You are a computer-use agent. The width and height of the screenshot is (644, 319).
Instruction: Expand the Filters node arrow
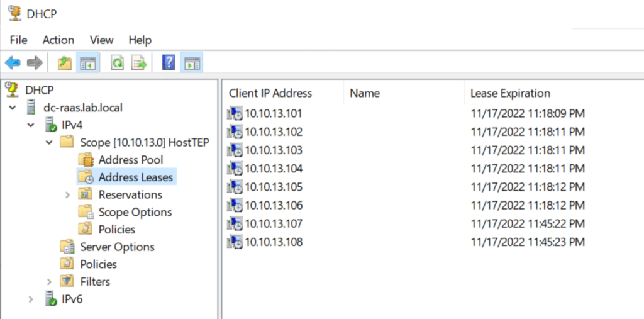pyautogui.click(x=50, y=282)
